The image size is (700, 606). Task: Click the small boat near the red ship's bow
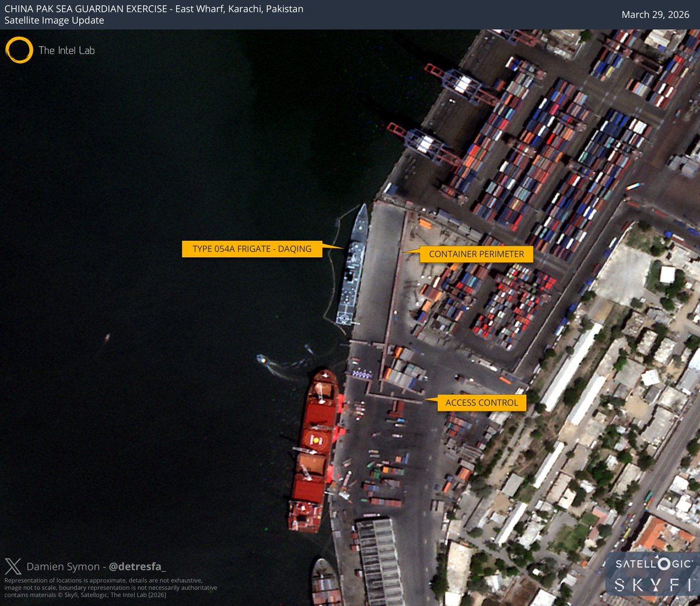pos(262,359)
